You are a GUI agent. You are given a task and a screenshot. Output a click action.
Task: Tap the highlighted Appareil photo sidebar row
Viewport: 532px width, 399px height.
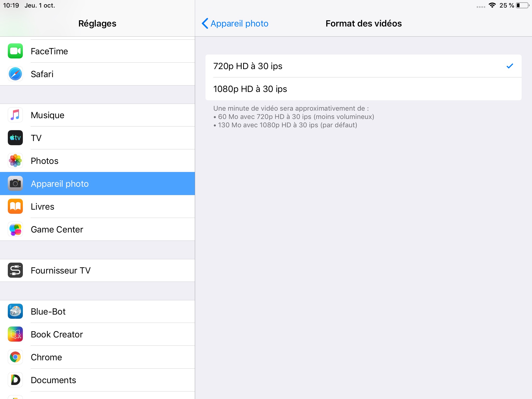[97, 184]
